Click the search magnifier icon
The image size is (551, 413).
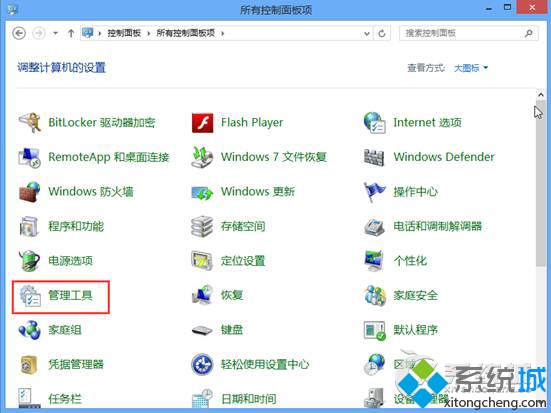[x=529, y=33]
